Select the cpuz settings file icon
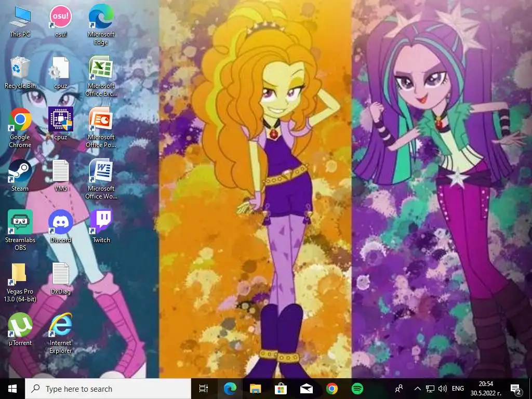Viewport: 532px width, 399px height. coord(61,73)
